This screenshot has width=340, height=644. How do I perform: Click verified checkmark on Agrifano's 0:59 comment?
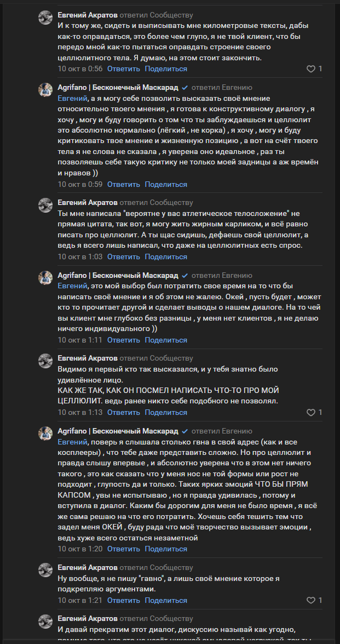click(185, 88)
